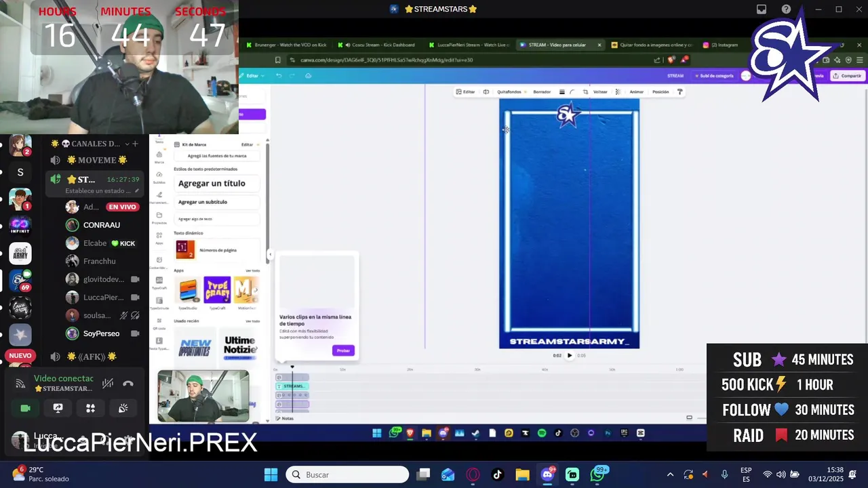Click the Compartir button in Canva

pyautogui.click(x=847, y=76)
